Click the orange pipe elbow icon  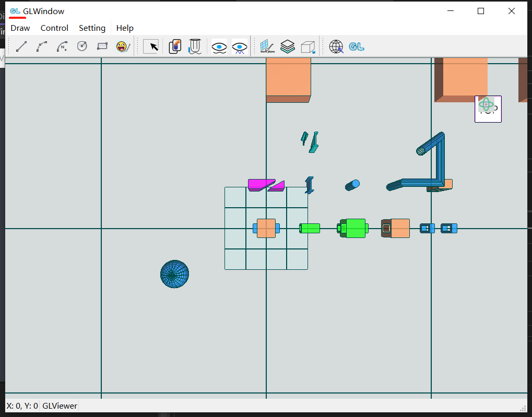point(175,46)
